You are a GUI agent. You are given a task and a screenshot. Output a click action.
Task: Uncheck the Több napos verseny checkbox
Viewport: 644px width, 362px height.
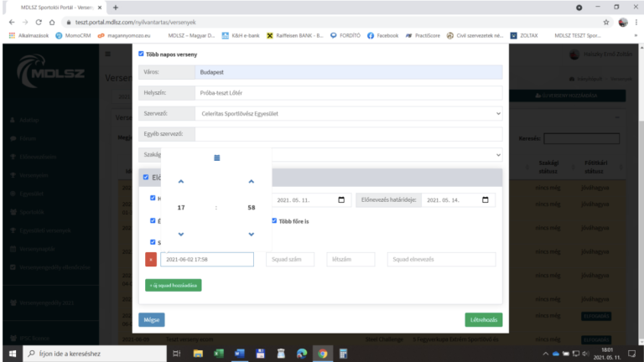tap(141, 53)
